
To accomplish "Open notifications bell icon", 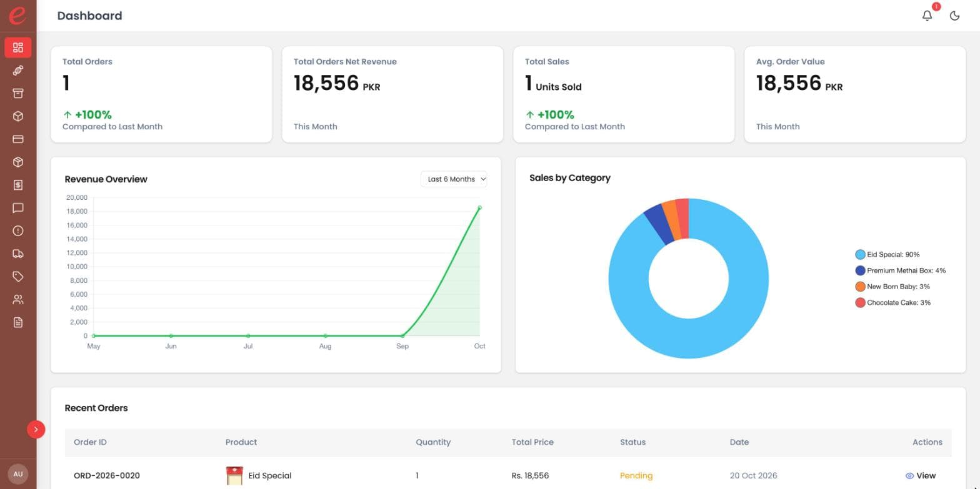I will [927, 16].
